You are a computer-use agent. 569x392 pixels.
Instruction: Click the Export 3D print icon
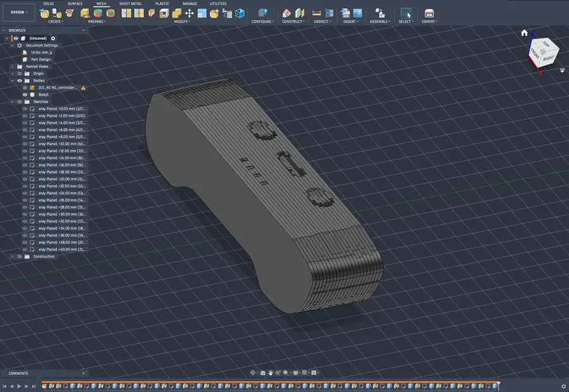pos(429,13)
